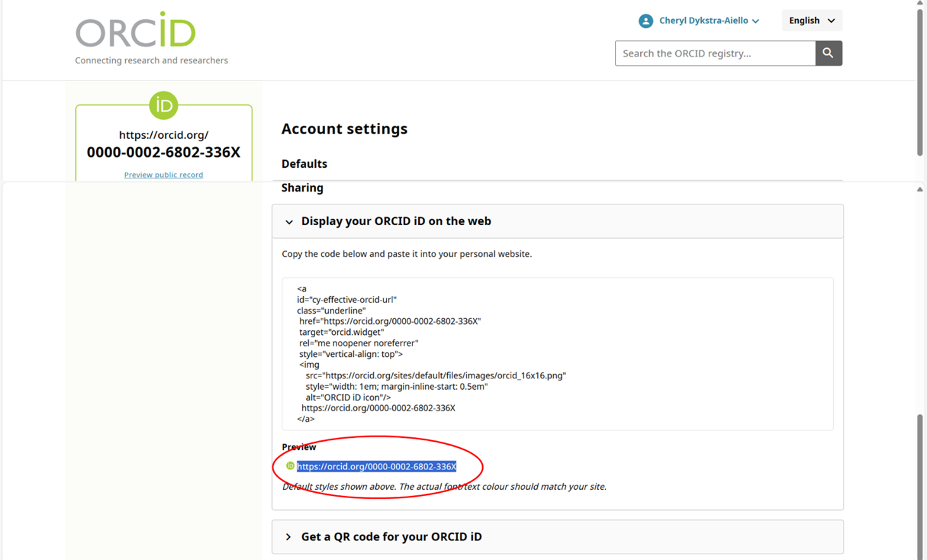
Task: Open the English language dropdown
Action: point(811,21)
